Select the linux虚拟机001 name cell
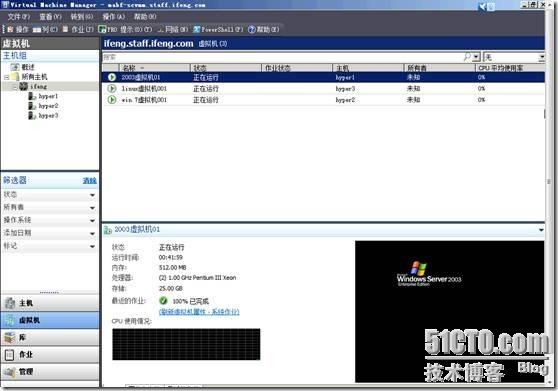 coord(144,89)
